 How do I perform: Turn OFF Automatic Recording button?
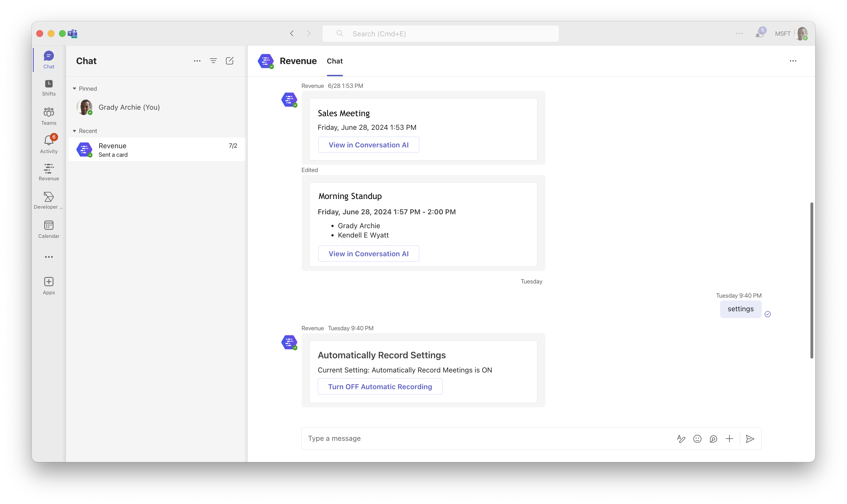tap(380, 386)
